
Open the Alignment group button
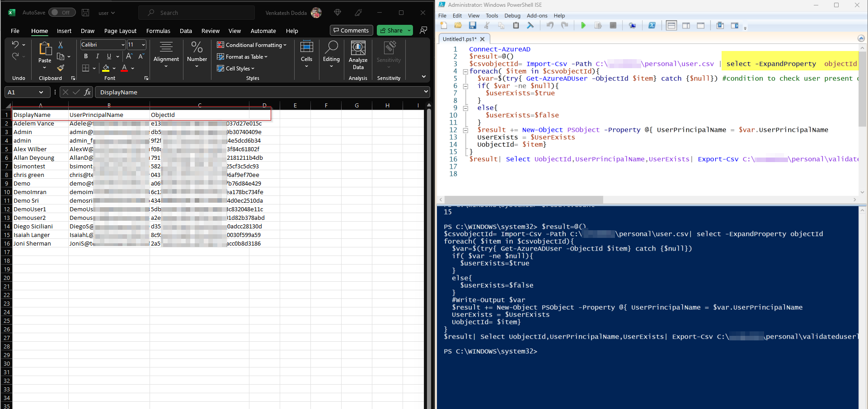pyautogui.click(x=166, y=54)
